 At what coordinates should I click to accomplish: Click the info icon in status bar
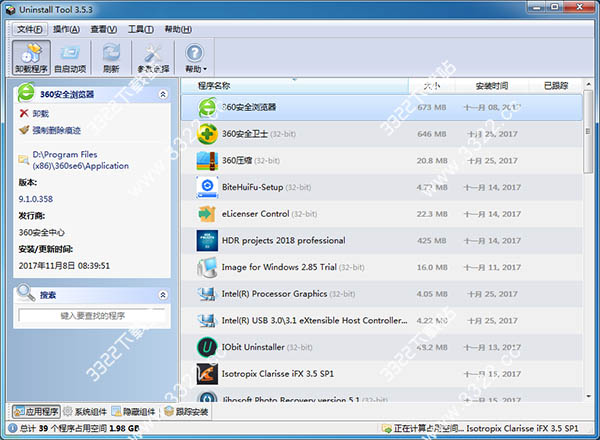pyautogui.click(x=12, y=428)
